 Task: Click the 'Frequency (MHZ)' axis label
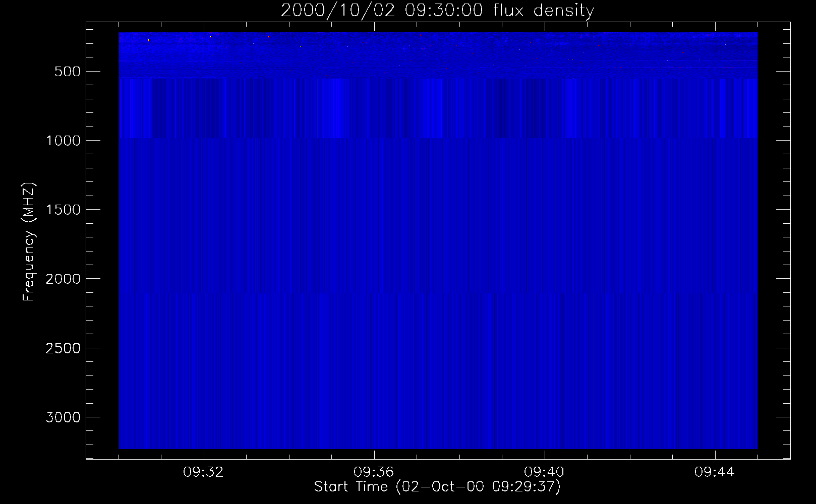pos(29,242)
